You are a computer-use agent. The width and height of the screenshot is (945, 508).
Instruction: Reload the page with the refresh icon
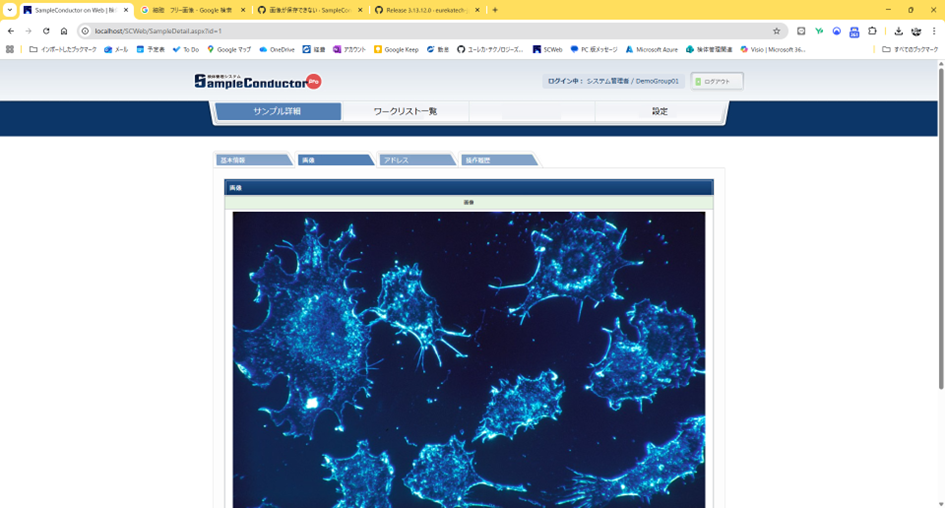tap(46, 31)
